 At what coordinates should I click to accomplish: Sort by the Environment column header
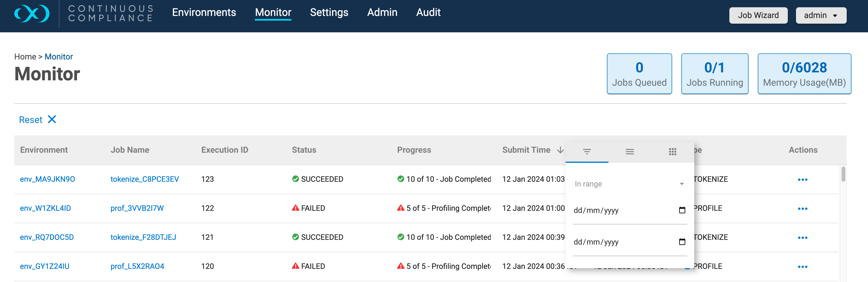click(x=44, y=150)
